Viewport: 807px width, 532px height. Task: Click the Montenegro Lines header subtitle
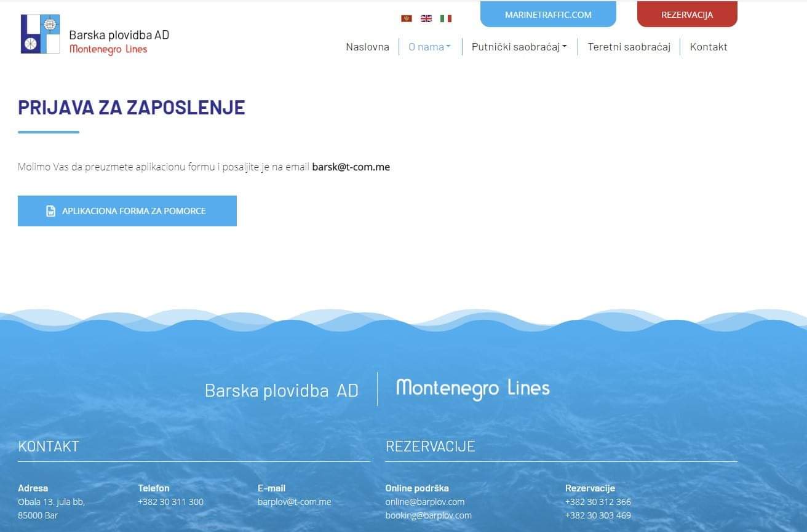click(x=108, y=49)
